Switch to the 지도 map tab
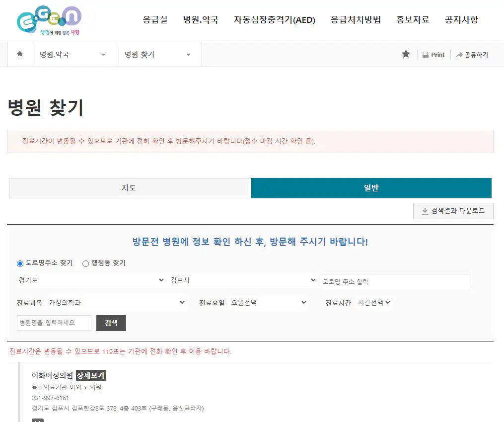The width and height of the screenshot is (504, 422). coord(129,188)
